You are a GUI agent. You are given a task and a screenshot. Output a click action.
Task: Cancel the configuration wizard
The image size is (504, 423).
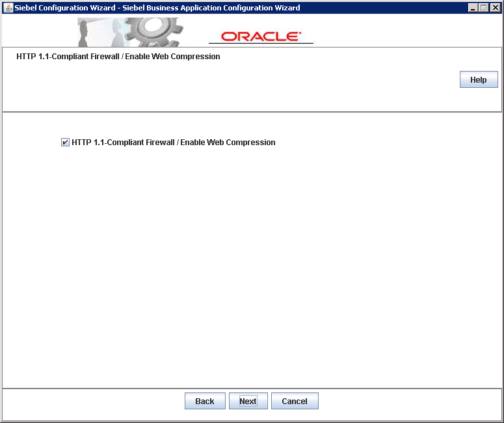[x=295, y=401]
